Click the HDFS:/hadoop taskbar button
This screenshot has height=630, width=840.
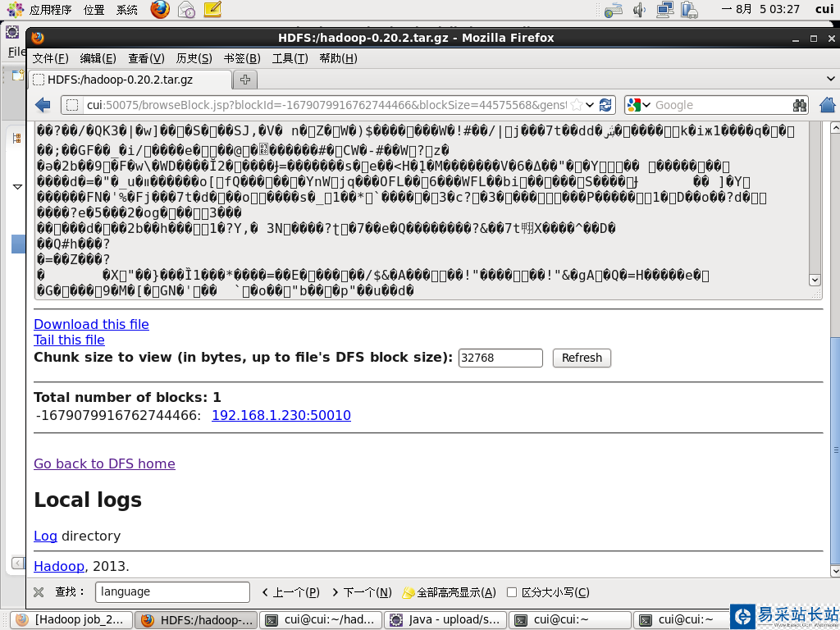pos(196,620)
